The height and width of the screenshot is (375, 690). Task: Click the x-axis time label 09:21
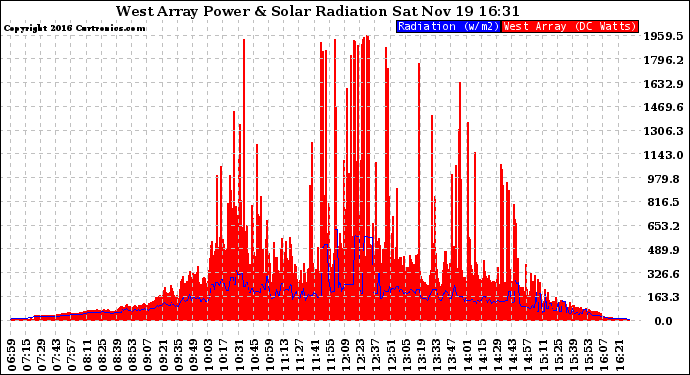[164, 355]
